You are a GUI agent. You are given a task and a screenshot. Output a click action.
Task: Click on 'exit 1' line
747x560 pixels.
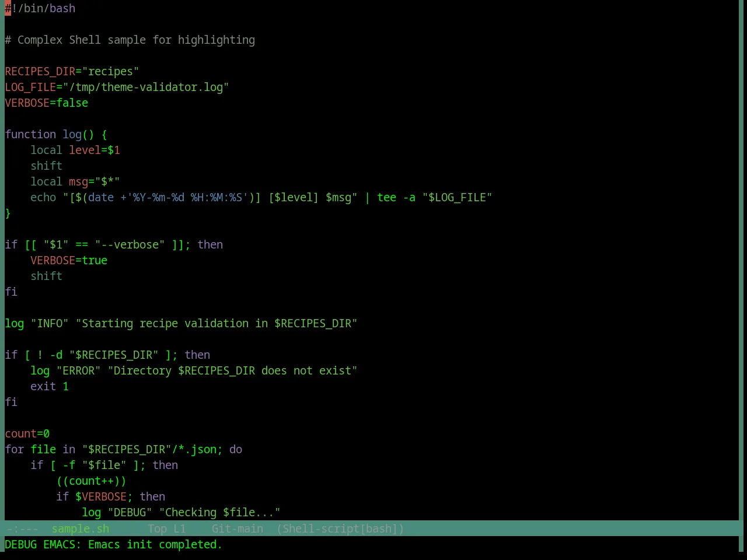tap(50, 386)
